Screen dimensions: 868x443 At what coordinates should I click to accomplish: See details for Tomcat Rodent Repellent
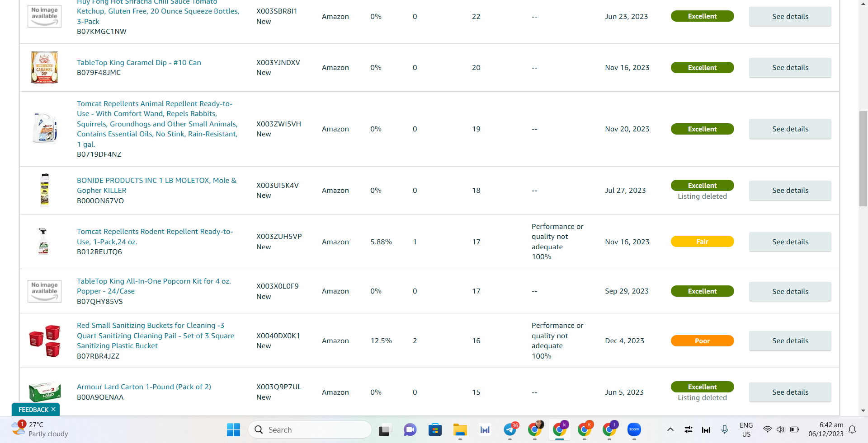tap(790, 242)
